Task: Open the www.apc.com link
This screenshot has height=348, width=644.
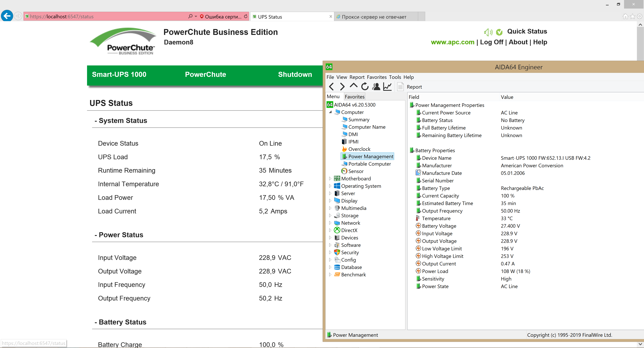Action: point(452,42)
